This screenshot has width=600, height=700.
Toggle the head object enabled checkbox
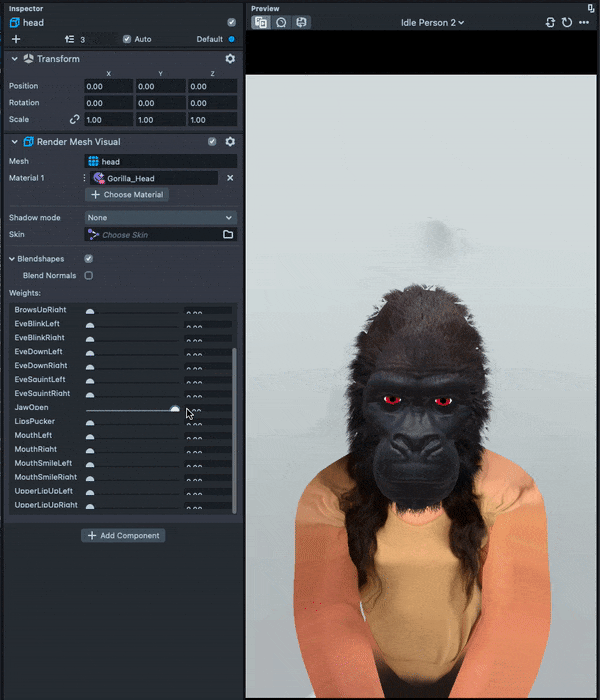click(232, 22)
